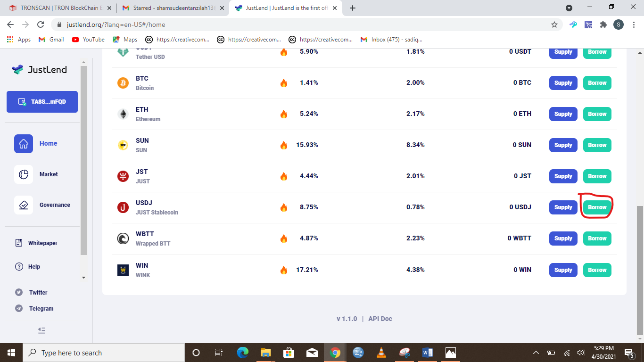Borrow ETH
Image resolution: width=644 pixels, height=362 pixels.
pos(597,114)
